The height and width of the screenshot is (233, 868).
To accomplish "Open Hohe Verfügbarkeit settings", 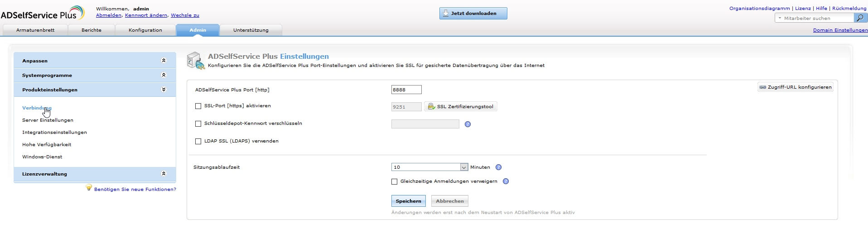I will tap(47, 144).
